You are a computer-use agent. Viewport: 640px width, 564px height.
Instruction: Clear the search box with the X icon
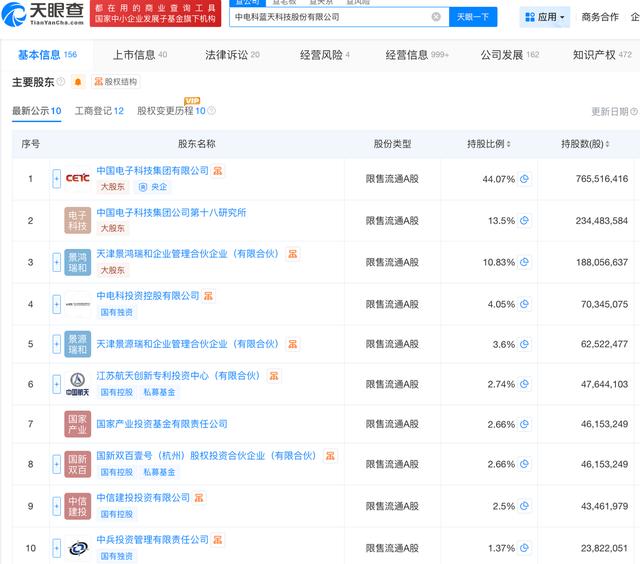click(x=436, y=17)
